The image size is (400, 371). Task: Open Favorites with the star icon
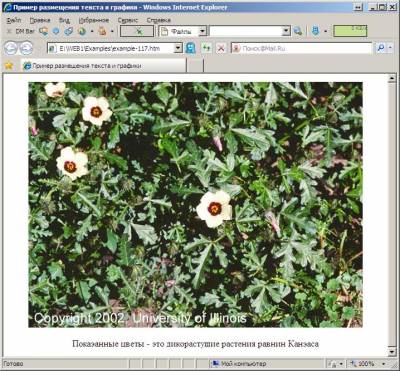coord(9,66)
